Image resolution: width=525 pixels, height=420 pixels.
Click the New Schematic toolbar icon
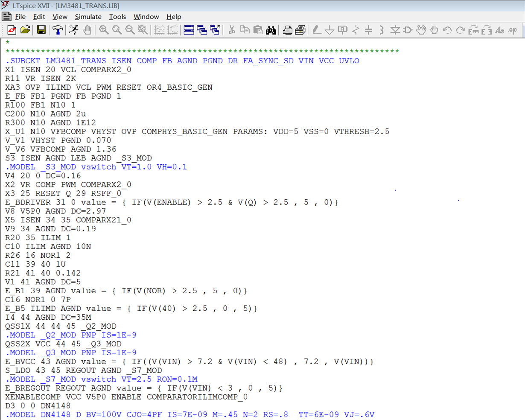[12, 30]
